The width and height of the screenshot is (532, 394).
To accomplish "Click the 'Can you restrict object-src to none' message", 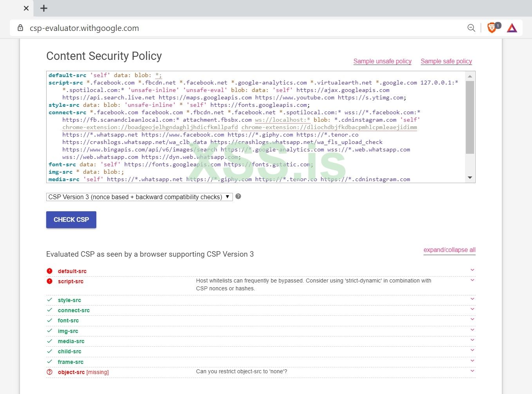I will click(x=242, y=371).
